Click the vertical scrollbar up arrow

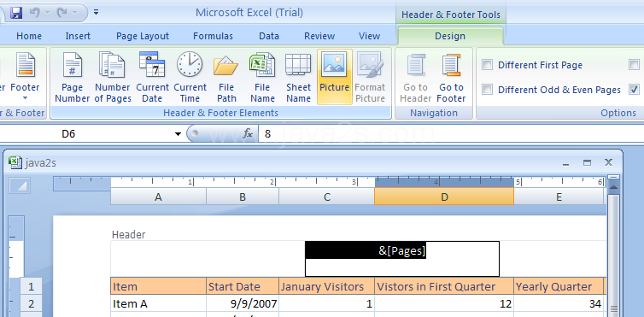(x=613, y=188)
